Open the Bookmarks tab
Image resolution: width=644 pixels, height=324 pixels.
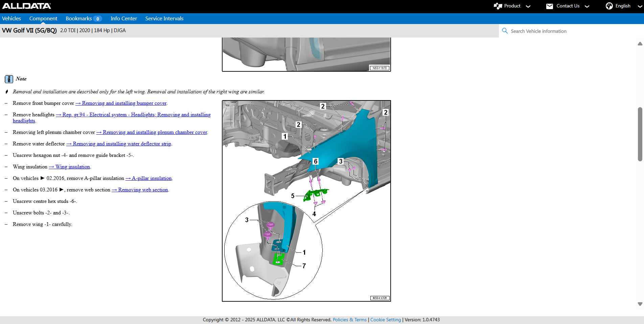point(78,19)
